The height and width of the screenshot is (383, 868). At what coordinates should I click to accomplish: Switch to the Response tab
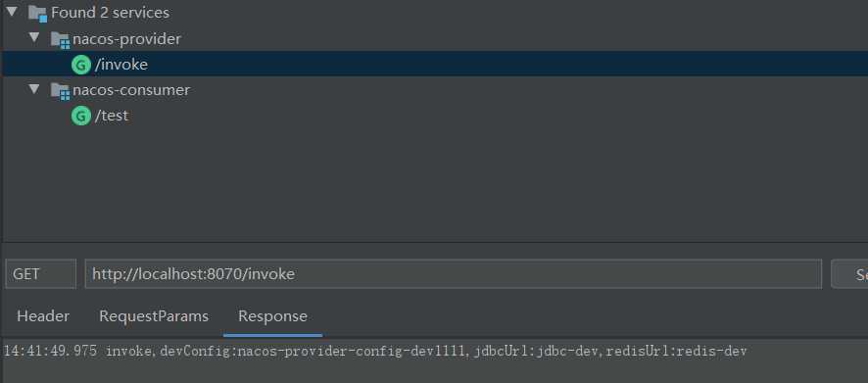[x=272, y=316]
